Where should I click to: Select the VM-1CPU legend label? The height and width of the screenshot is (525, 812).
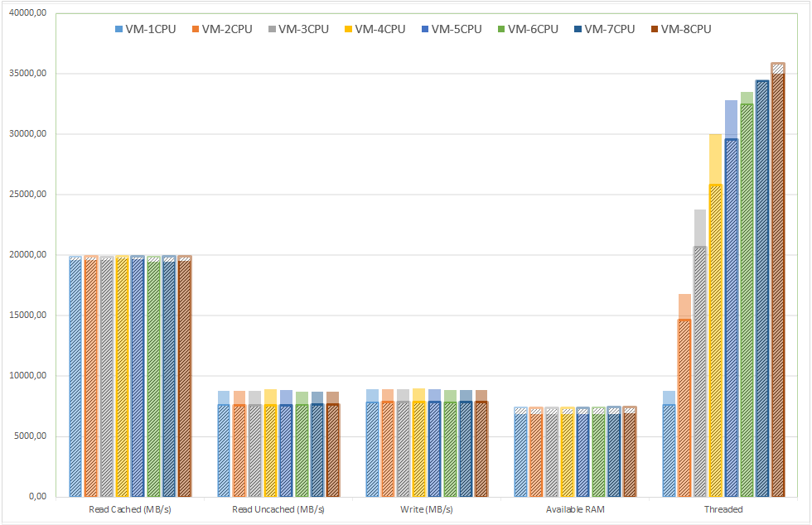151,30
